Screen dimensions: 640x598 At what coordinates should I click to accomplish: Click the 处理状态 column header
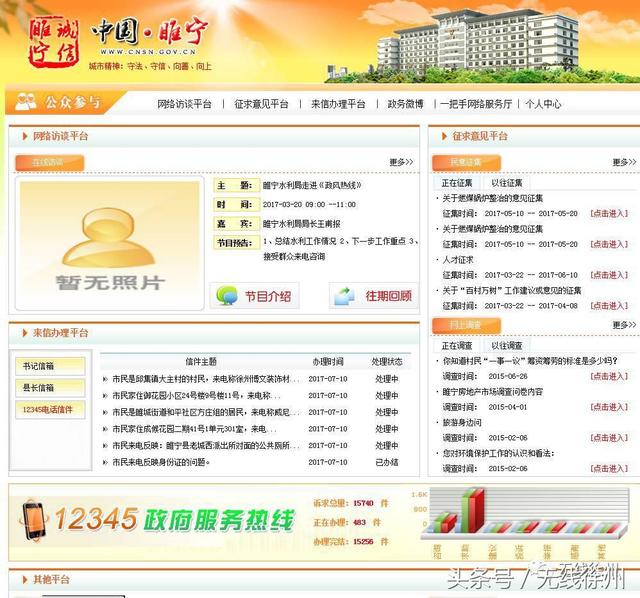(x=387, y=362)
